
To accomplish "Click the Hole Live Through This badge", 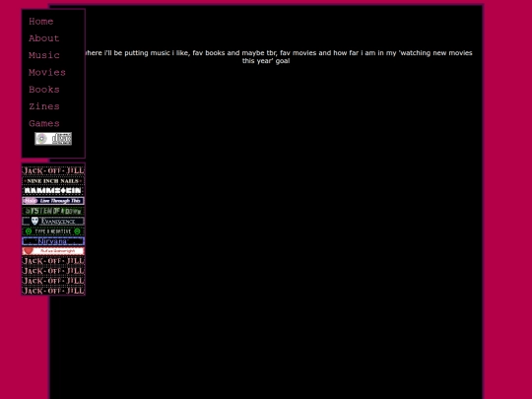I will (x=53, y=201).
